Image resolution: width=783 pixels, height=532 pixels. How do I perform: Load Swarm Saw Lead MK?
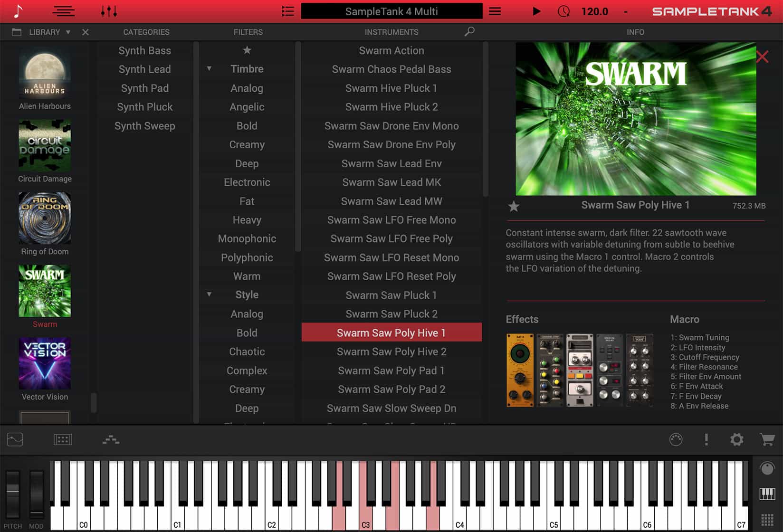coord(391,182)
